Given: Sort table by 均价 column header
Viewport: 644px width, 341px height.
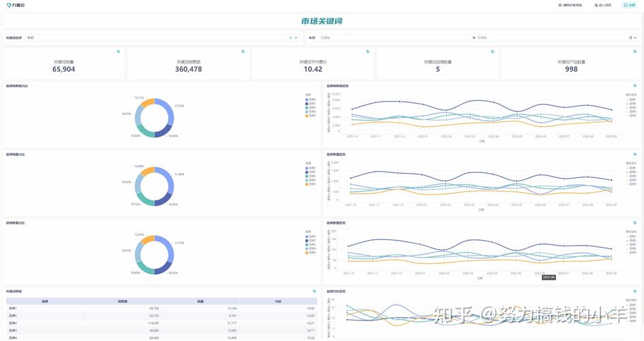Looking at the screenshot, I should point(278,301).
